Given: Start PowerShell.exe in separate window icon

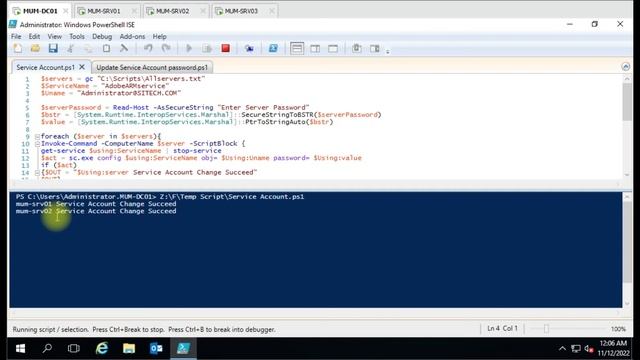Looking at the screenshot, I should click(x=273, y=48).
